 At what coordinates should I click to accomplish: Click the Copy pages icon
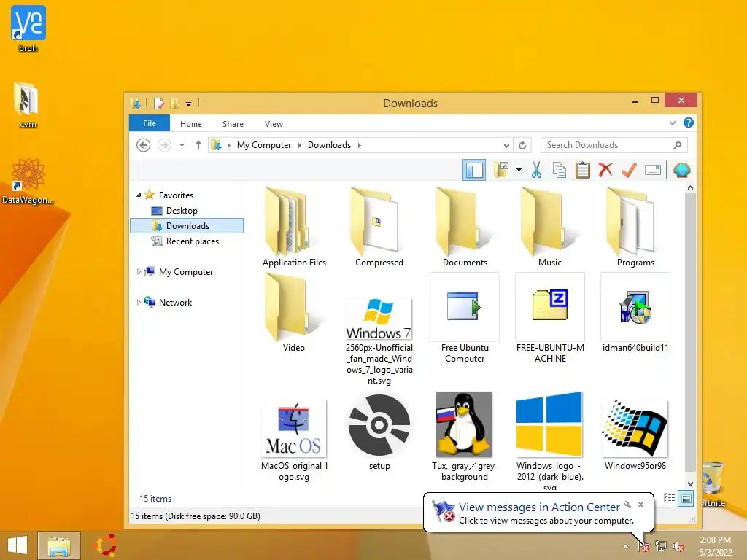560,170
